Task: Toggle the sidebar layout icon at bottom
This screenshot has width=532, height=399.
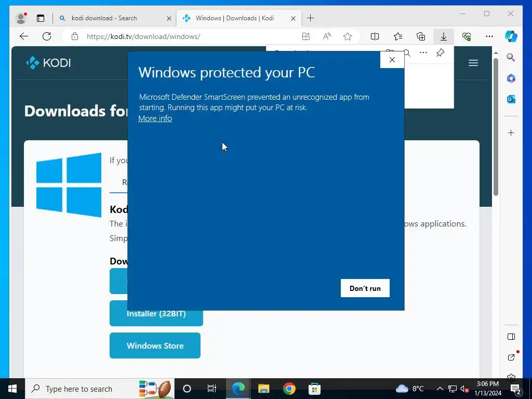Action: [511, 337]
